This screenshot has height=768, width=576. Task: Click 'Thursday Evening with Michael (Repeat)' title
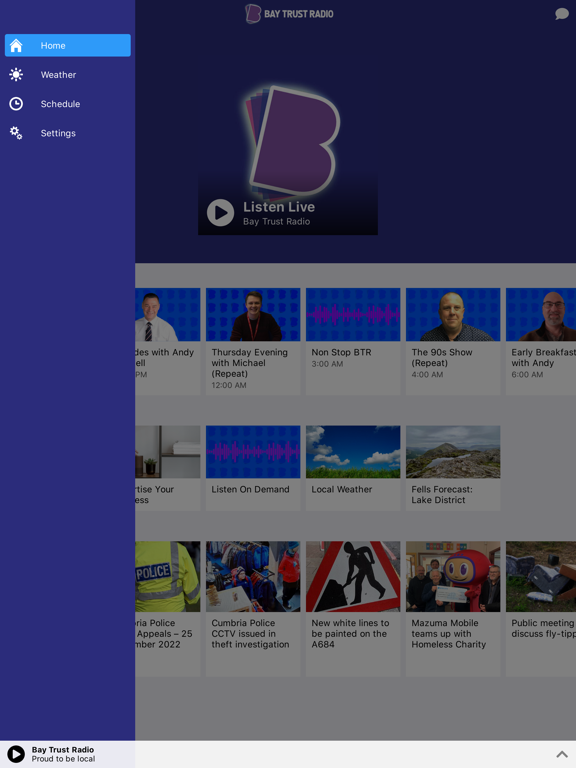(250, 363)
